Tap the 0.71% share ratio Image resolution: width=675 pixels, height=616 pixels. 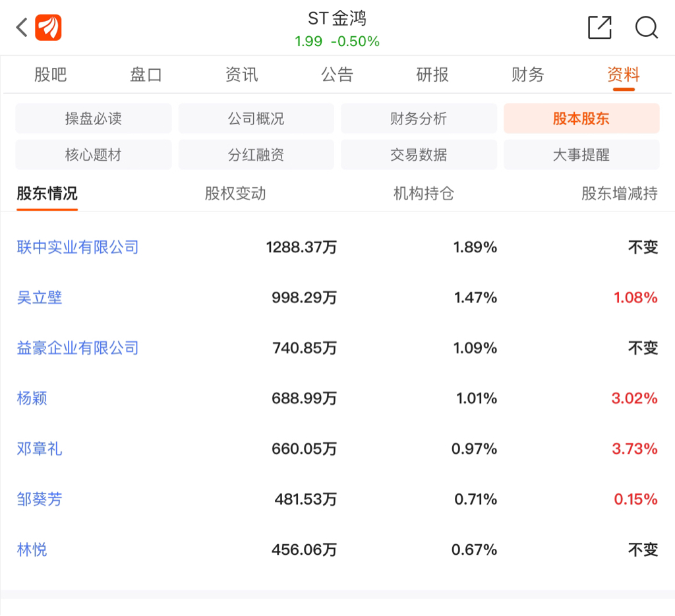476,499
